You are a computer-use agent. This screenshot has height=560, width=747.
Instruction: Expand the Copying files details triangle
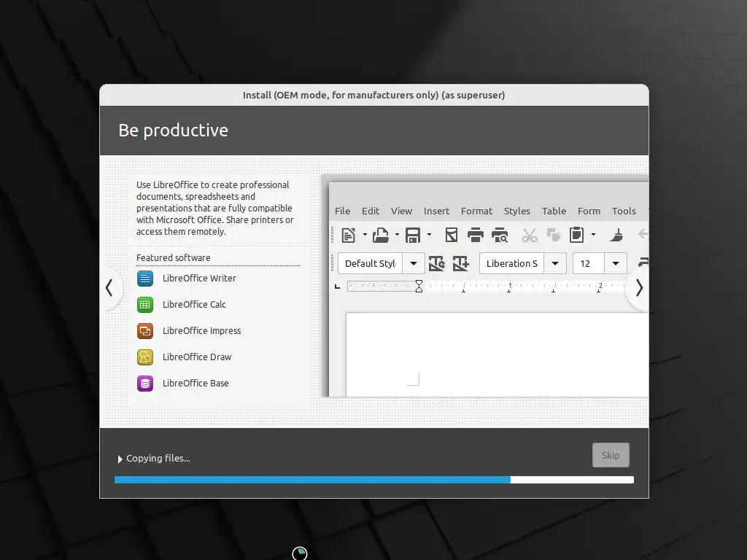click(120, 459)
